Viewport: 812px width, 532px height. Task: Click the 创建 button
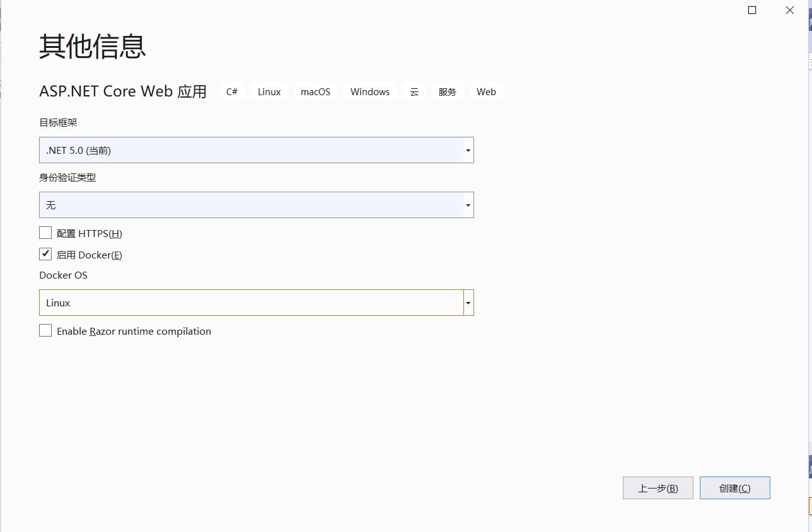pos(734,488)
